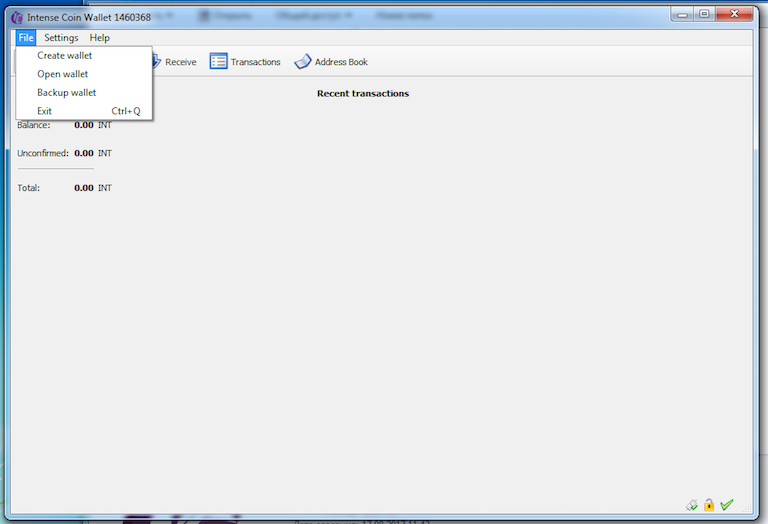This screenshot has height=524, width=768.
Task: Click the green synchronization checkmark icon
Action: pyautogui.click(x=727, y=504)
